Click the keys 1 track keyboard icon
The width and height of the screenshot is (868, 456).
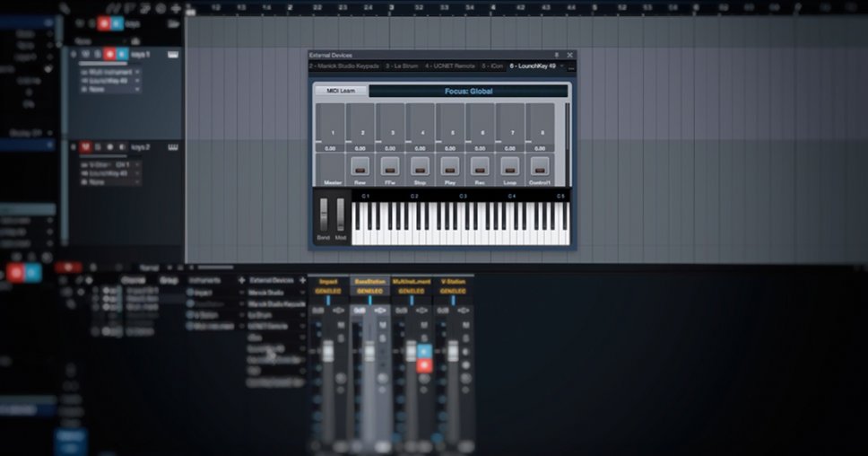172,54
